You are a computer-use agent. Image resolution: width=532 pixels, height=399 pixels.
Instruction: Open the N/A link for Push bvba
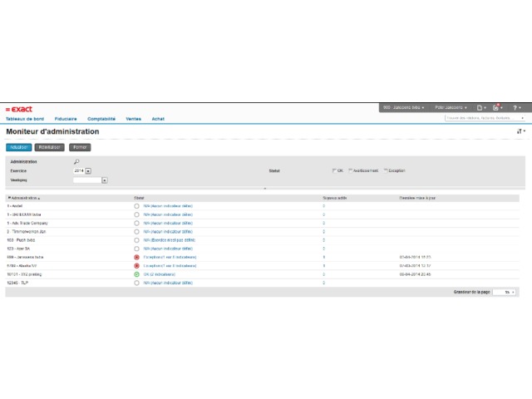(x=169, y=240)
